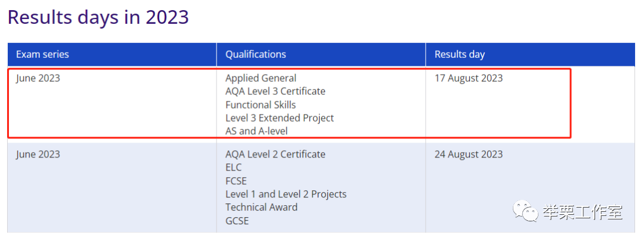Click the 24 August 2023 results date
Viewport: 644px width, 241px height.
click(x=469, y=155)
